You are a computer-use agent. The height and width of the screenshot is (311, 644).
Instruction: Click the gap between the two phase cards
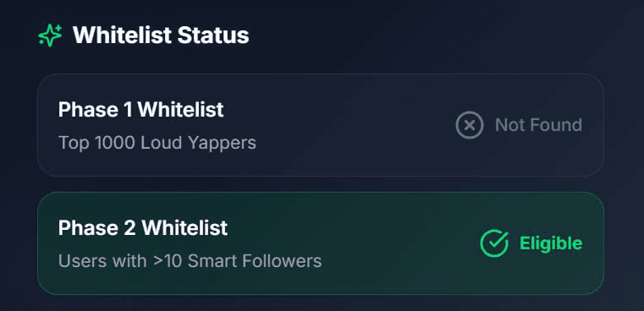click(321, 184)
